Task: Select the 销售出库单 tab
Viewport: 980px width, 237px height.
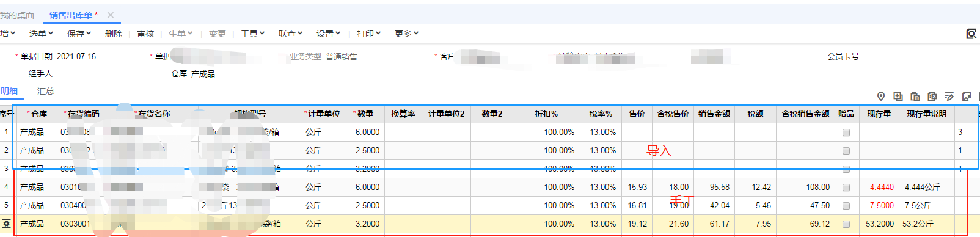Action: (71, 15)
